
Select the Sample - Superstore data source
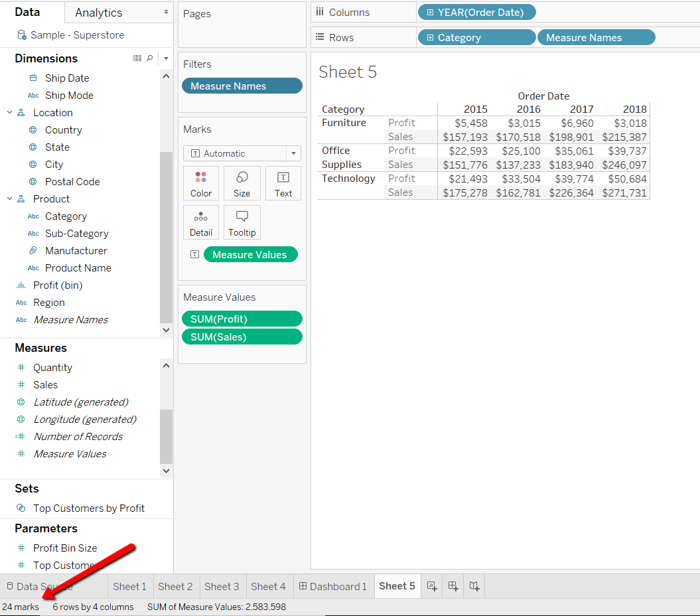(x=78, y=33)
